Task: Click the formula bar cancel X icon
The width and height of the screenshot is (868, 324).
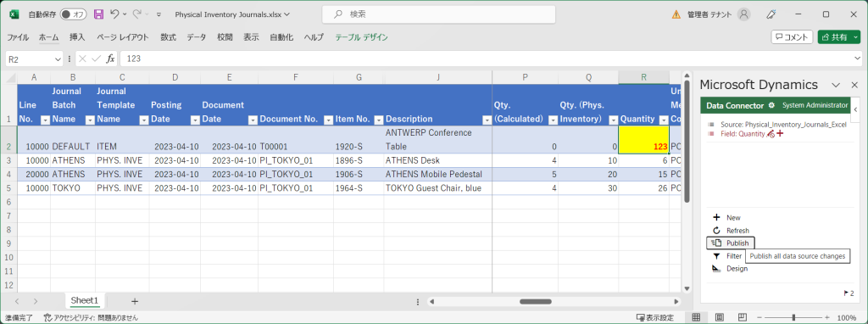Action: click(x=82, y=59)
